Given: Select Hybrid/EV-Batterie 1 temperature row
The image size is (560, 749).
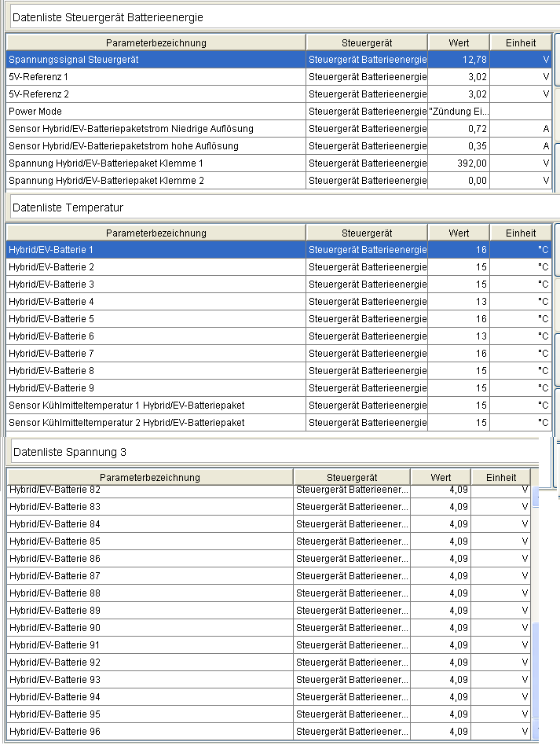Looking at the screenshot, I should click(156, 250).
